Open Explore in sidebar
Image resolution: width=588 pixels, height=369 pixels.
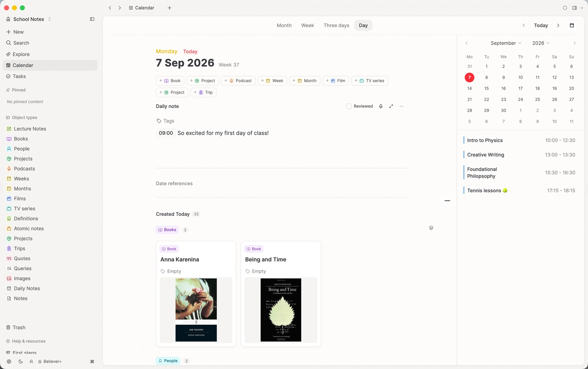(50, 54)
